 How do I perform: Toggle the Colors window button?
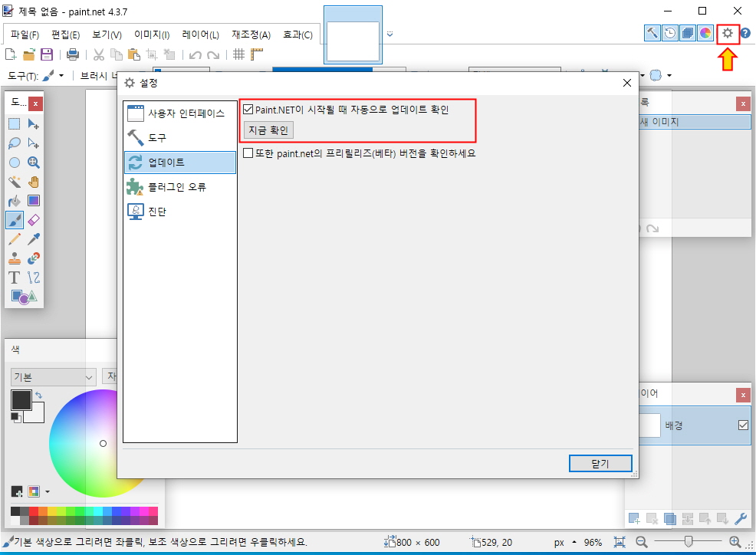click(705, 33)
